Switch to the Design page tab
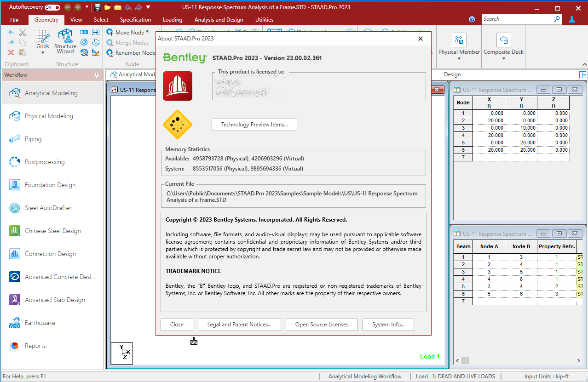 point(452,74)
